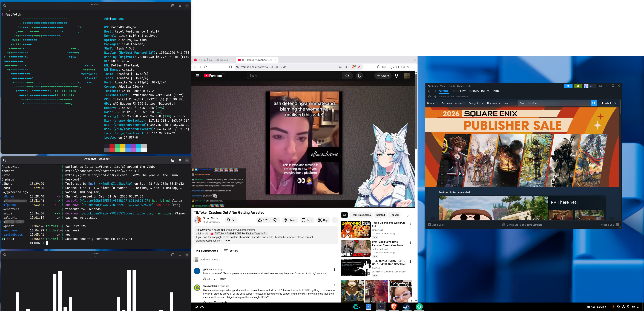Dislike the video with thumbs-down
This screenshot has height=311, width=644.
click(x=275, y=220)
